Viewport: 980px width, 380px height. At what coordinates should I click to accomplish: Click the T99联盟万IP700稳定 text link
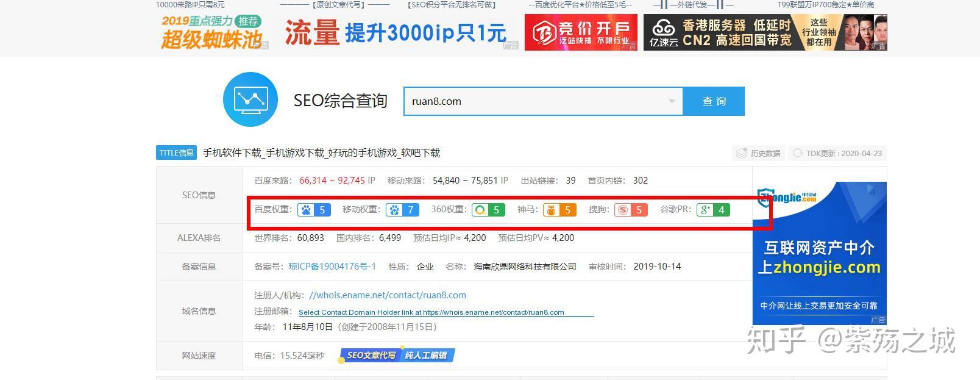(x=825, y=5)
